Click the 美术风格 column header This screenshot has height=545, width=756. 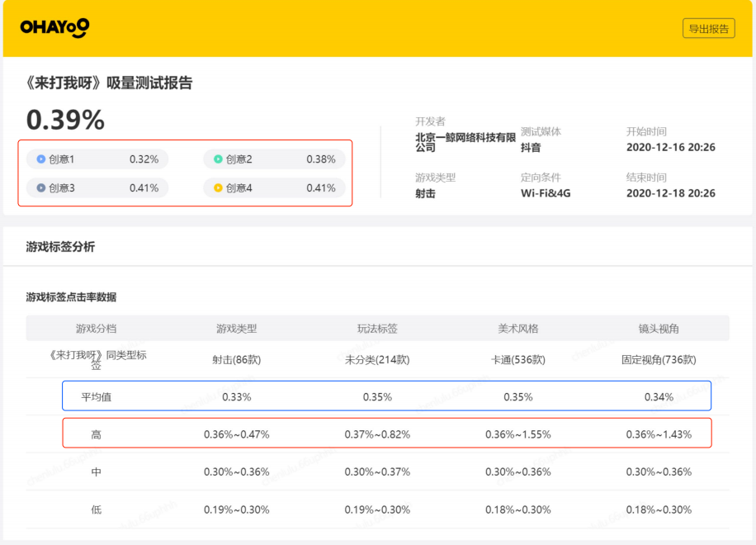[x=518, y=329]
